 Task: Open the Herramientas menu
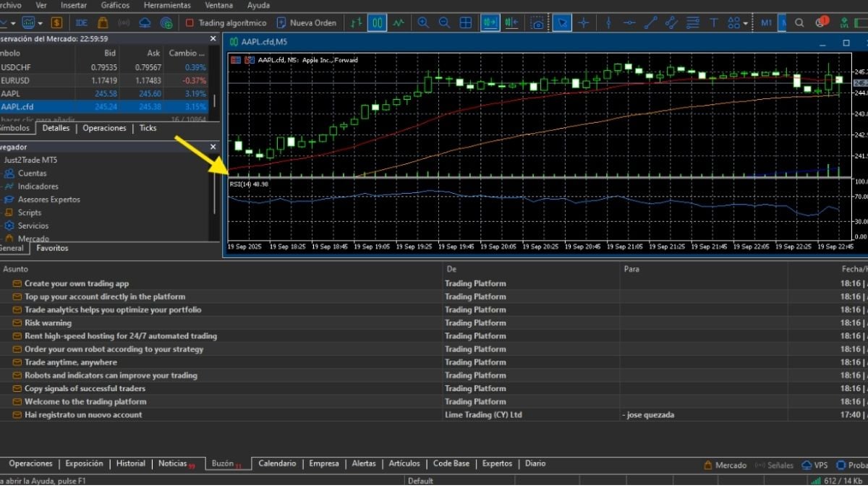pos(166,5)
